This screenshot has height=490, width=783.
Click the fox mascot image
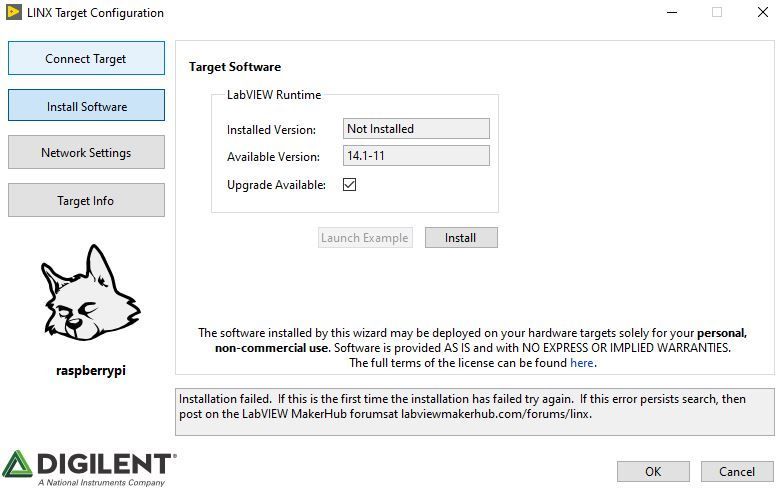click(90, 293)
